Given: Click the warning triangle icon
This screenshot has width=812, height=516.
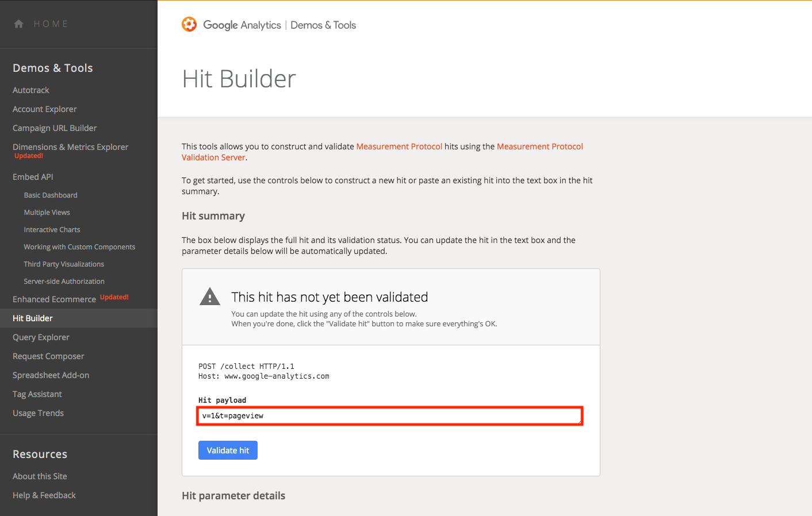Looking at the screenshot, I should [210, 296].
